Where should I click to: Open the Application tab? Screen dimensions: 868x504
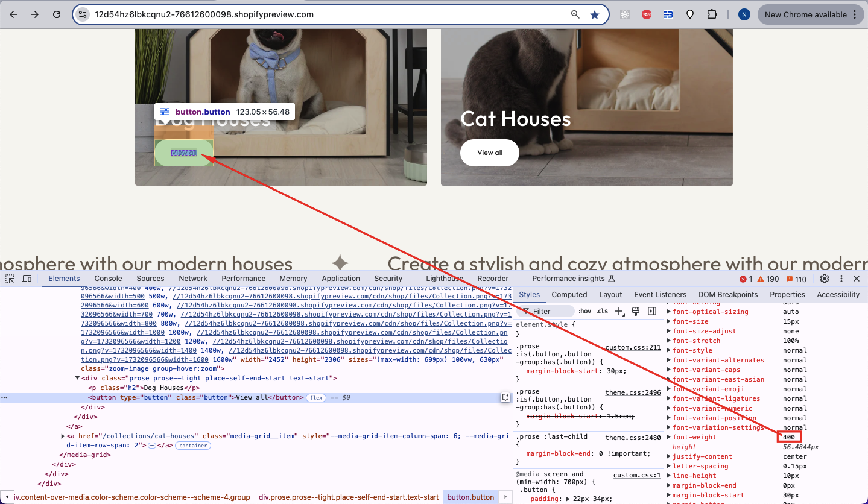click(x=341, y=279)
